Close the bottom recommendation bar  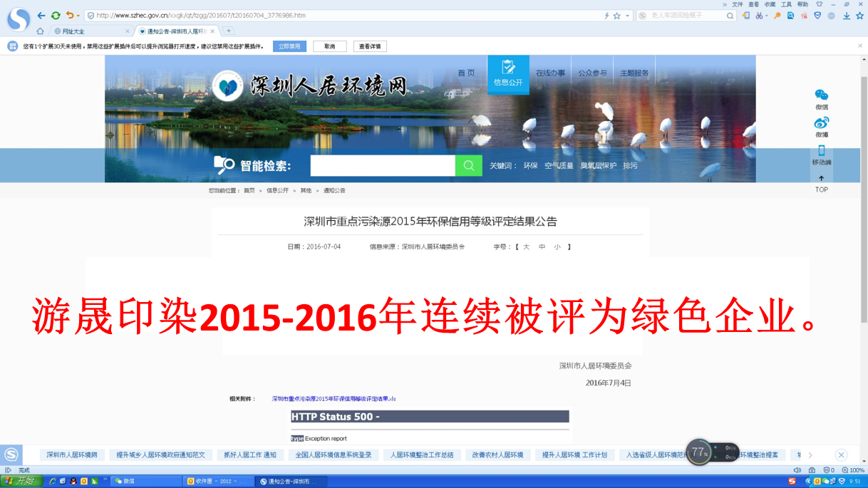[x=841, y=455]
